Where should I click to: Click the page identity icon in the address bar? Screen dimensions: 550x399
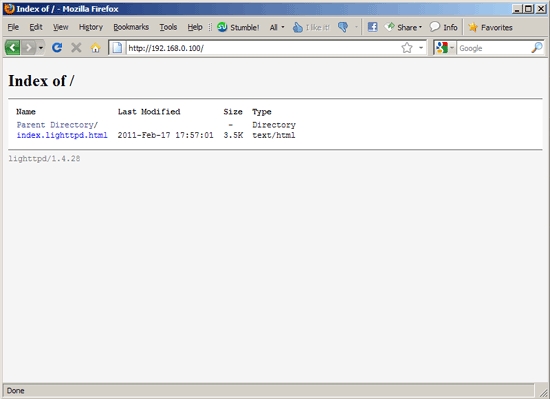coord(117,48)
